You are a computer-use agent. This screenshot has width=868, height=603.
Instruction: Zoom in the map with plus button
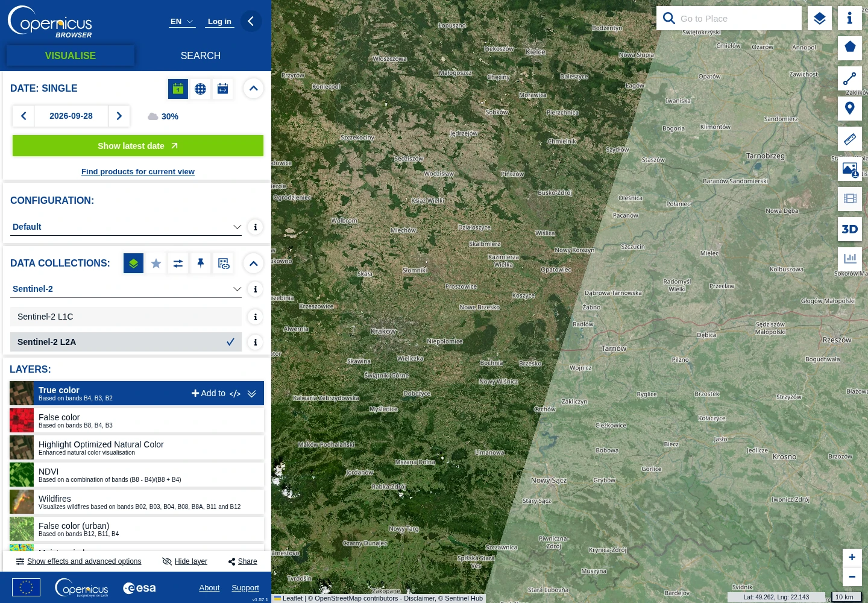[x=852, y=558]
